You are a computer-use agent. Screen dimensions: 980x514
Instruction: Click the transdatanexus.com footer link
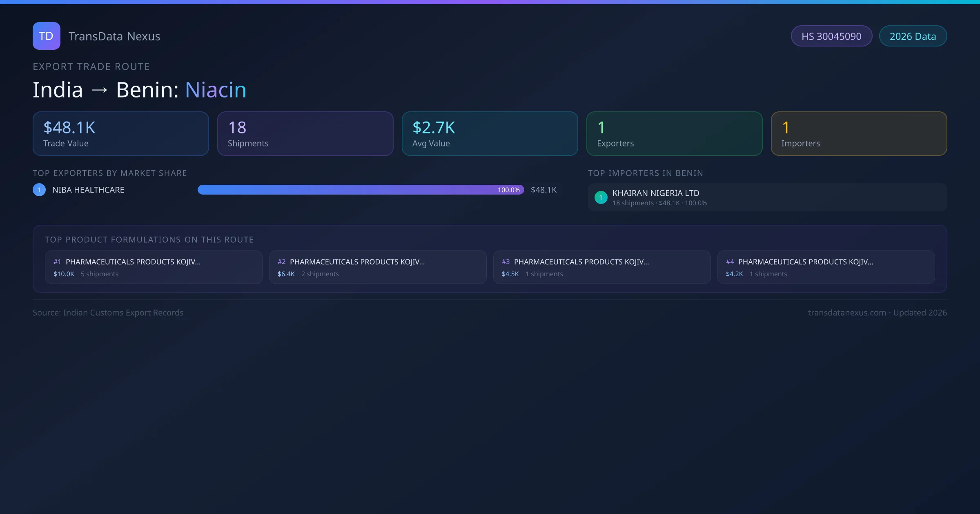[846, 312]
